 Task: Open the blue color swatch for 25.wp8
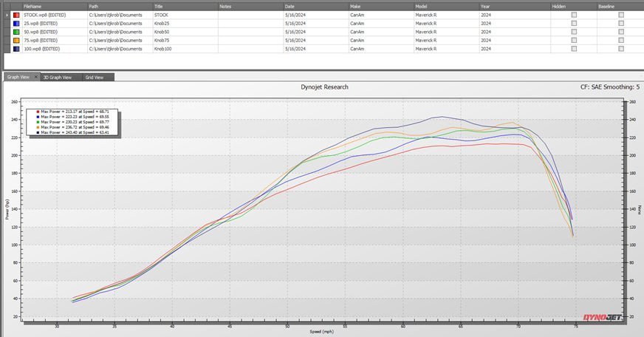(16, 24)
